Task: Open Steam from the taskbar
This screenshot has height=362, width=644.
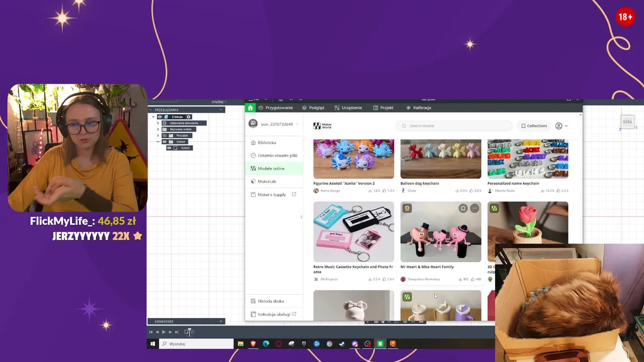Action: (342, 344)
